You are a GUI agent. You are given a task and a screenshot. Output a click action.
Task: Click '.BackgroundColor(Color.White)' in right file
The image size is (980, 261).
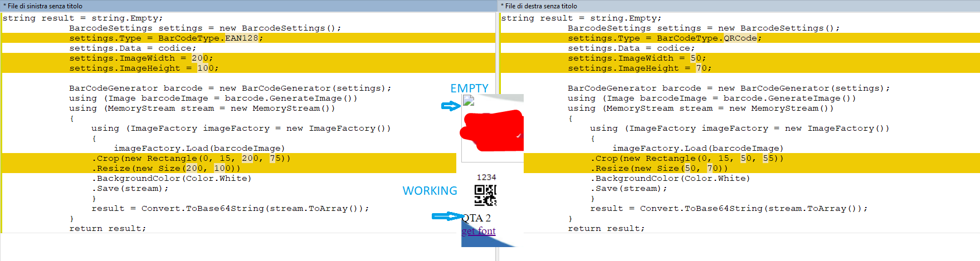click(x=670, y=178)
